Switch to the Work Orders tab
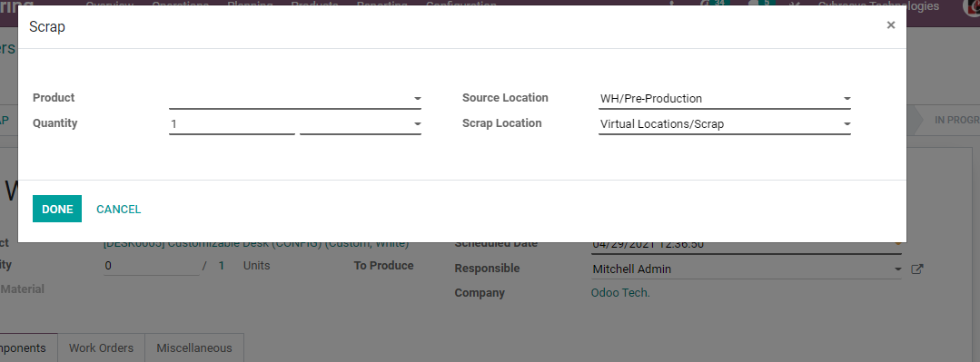This screenshot has height=362, width=980. pyautogui.click(x=101, y=348)
